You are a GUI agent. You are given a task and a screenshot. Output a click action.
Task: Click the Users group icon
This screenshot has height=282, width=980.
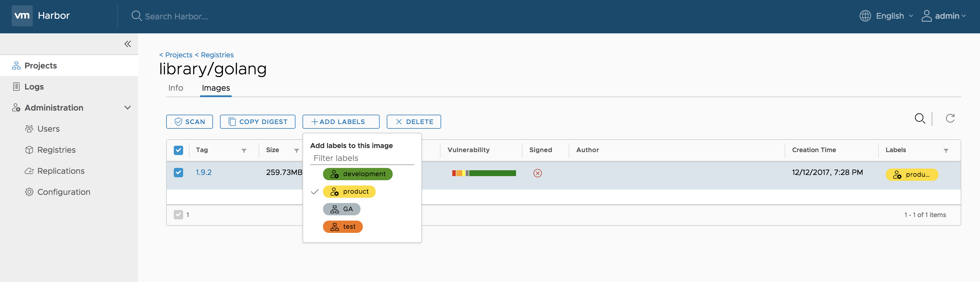coord(29,129)
